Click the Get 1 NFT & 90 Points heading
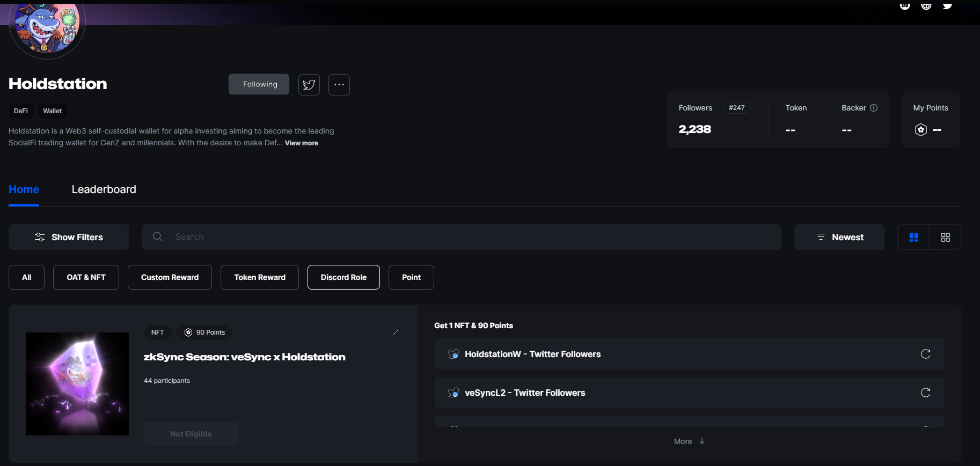 coord(473,326)
